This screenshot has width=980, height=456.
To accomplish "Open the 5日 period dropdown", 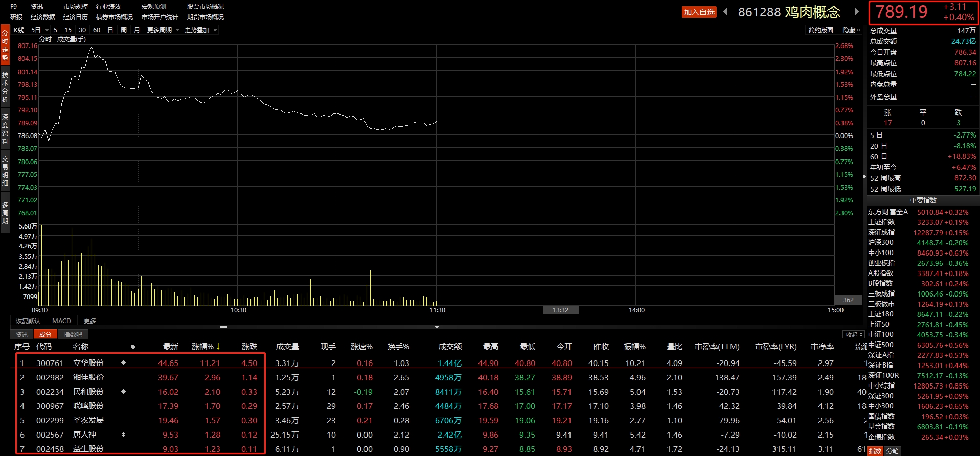I will click(x=39, y=30).
